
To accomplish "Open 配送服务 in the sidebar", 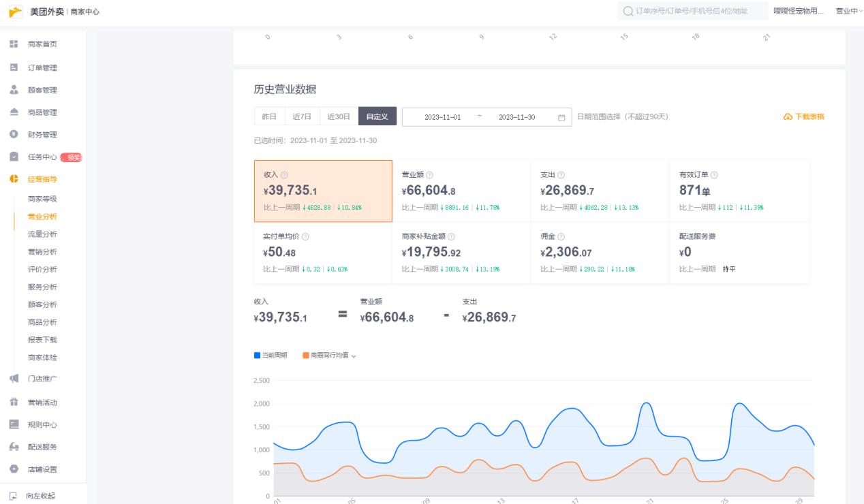I will tap(44, 447).
